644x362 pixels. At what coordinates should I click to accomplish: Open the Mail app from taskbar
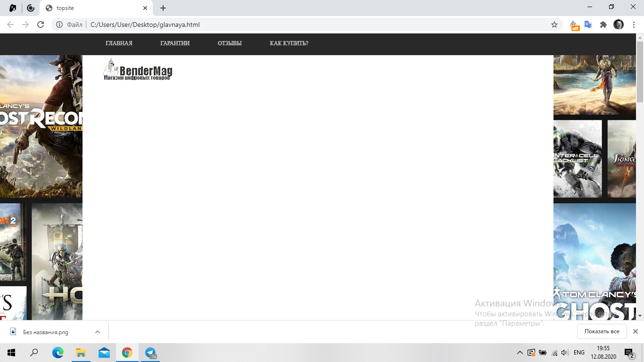coord(104,353)
